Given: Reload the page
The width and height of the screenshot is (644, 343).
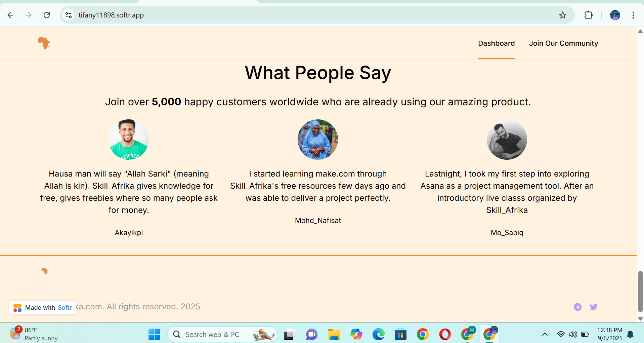Looking at the screenshot, I should coord(47,15).
